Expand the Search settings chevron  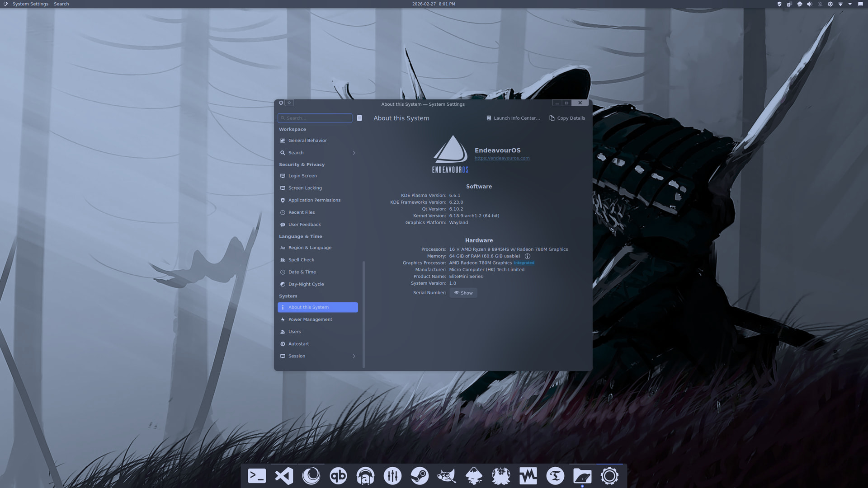coord(354,153)
